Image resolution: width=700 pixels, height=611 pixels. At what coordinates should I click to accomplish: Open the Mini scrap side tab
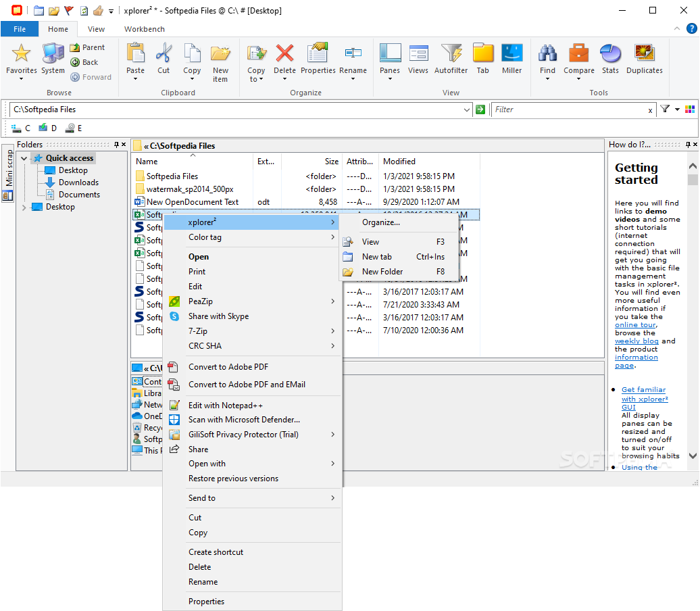9,174
